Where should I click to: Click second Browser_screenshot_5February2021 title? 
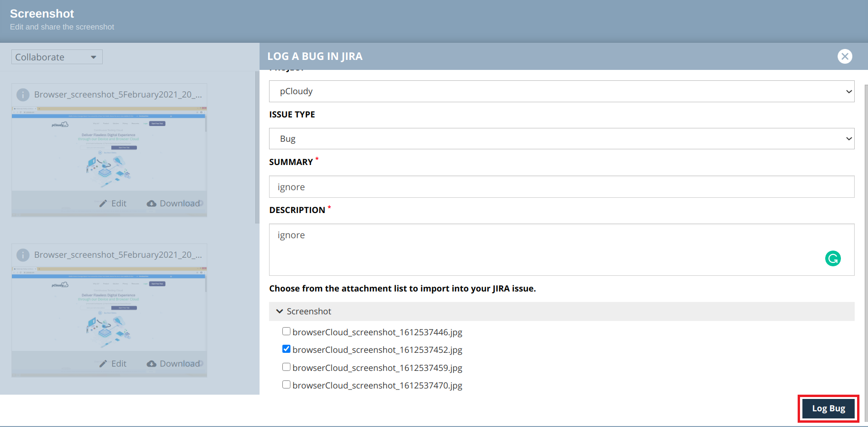point(118,255)
